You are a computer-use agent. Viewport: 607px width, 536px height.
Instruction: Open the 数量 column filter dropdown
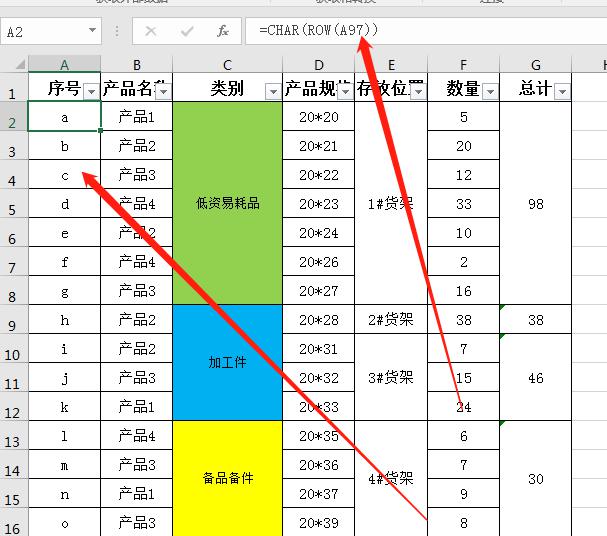tap(490, 92)
